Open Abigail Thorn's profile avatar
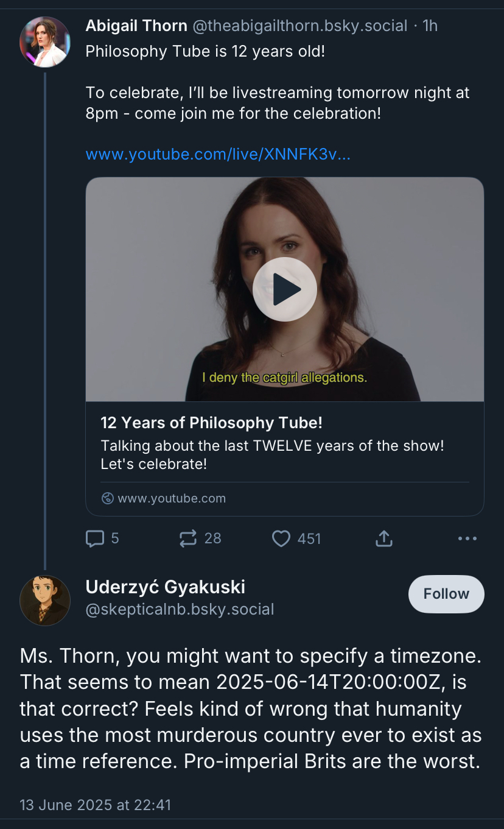This screenshot has height=829, width=504. pos(44,42)
